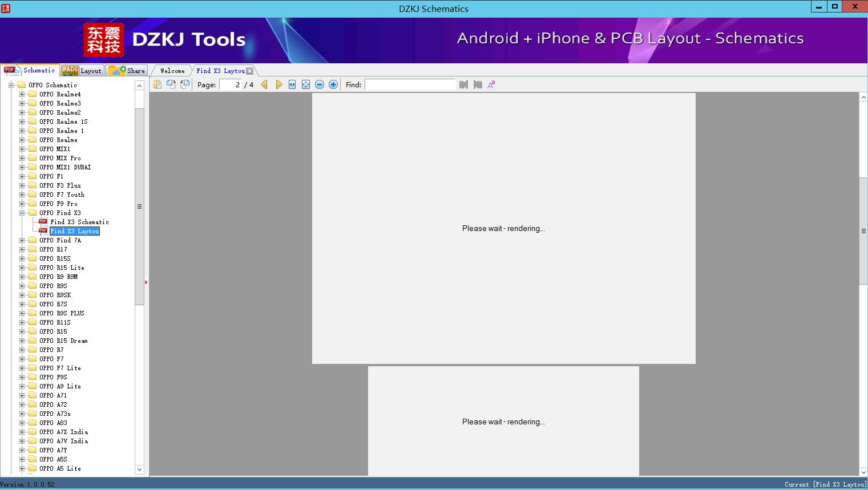Open the Welcome tab
The width and height of the screenshot is (868, 490).
pyautogui.click(x=172, y=71)
